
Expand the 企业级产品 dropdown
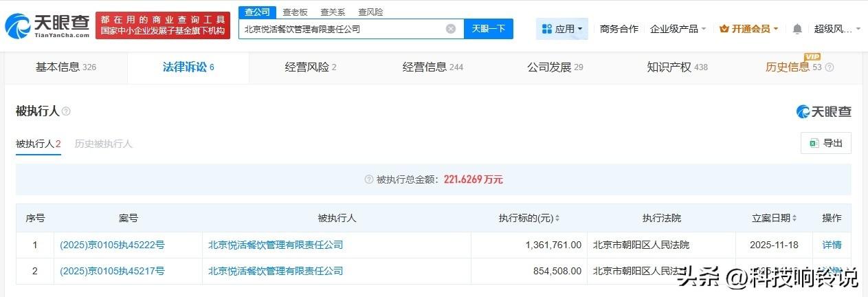(x=678, y=29)
